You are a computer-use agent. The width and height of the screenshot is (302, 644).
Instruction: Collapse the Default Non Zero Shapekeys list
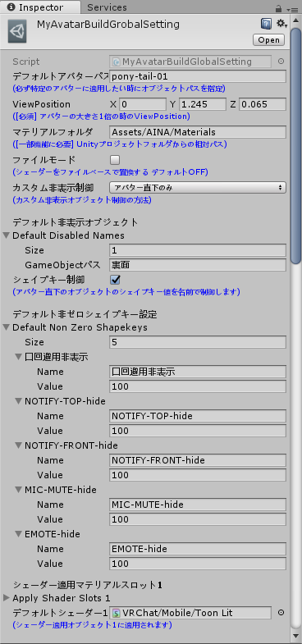click(7, 328)
